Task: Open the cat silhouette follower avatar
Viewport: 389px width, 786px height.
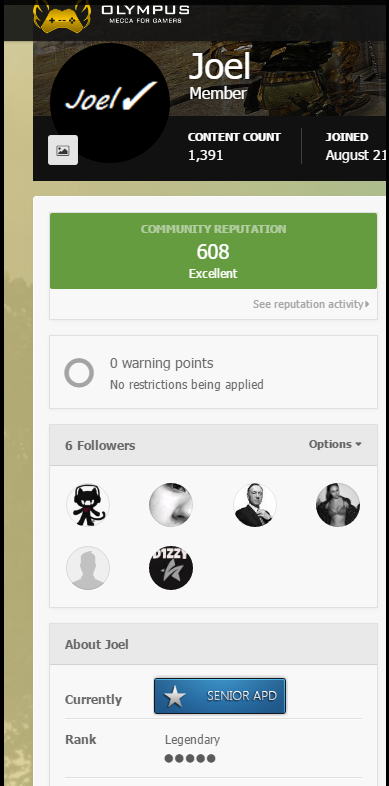Action: point(88,505)
